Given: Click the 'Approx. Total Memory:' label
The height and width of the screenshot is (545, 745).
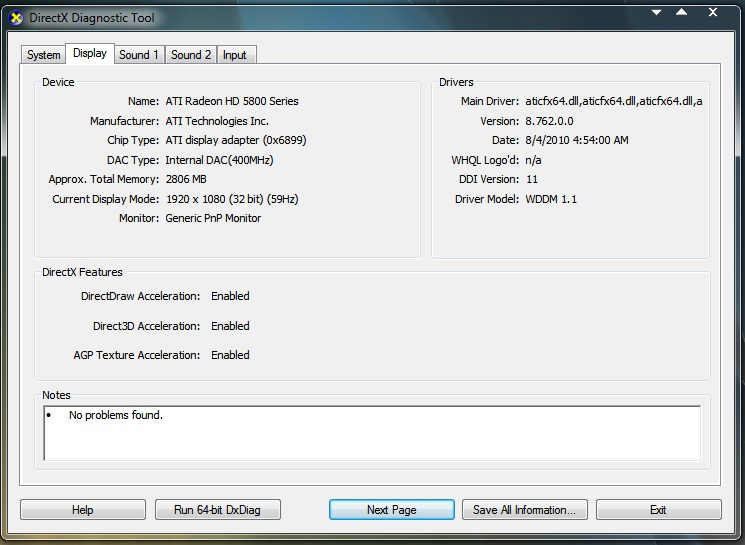Looking at the screenshot, I should (104, 179).
